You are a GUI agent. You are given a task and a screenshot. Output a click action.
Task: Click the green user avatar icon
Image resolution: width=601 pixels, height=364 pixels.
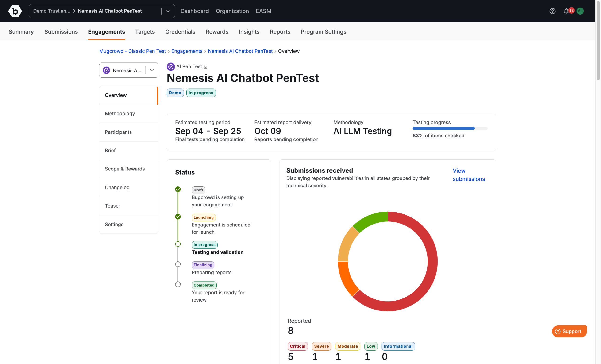point(580,11)
